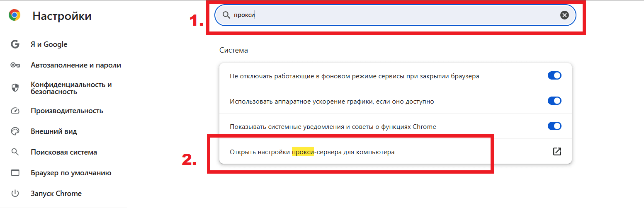
Task: Open proxy server settings for computer
Action: (395, 152)
